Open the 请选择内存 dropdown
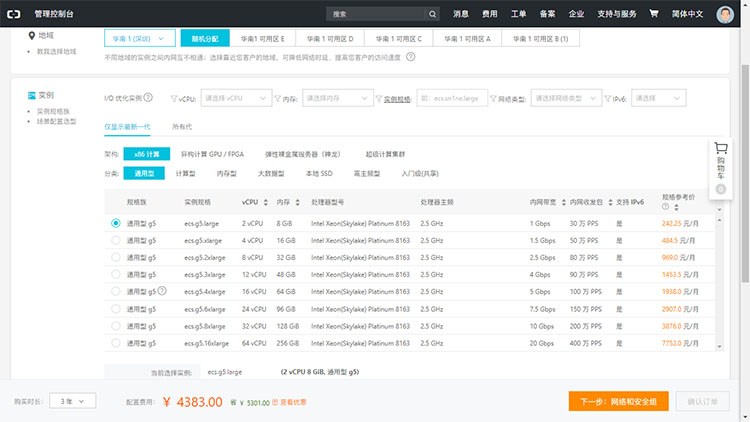 [337, 98]
